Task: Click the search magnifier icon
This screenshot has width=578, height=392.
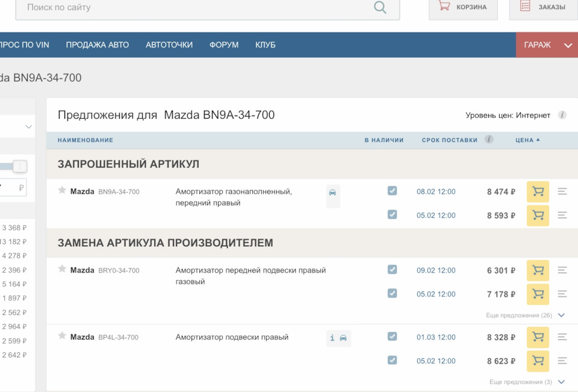Action: click(x=380, y=7)
